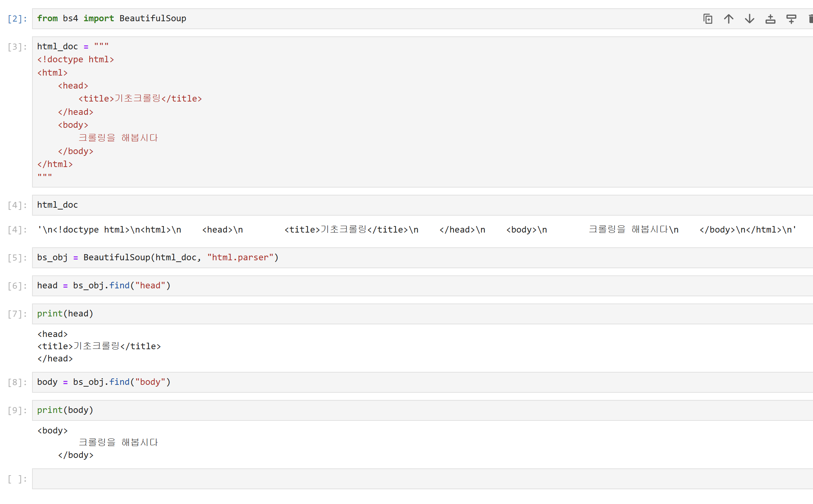Move the cell up with arrow icon
Viewport: 813px width, 504px height.
(728, 19)
